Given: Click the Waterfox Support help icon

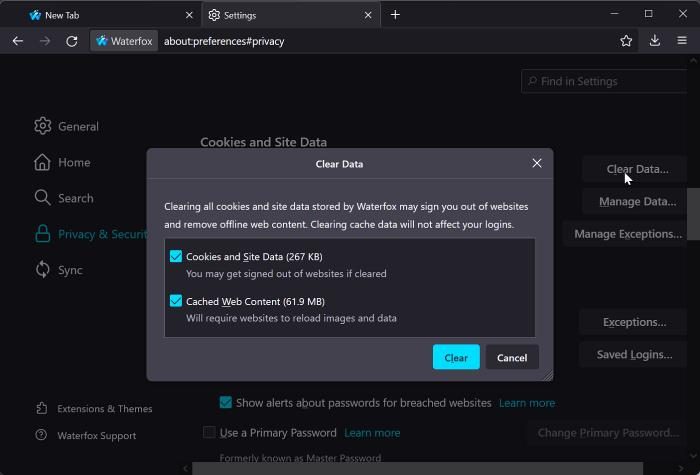Looking at the screenshot, I should coord(41,435).
